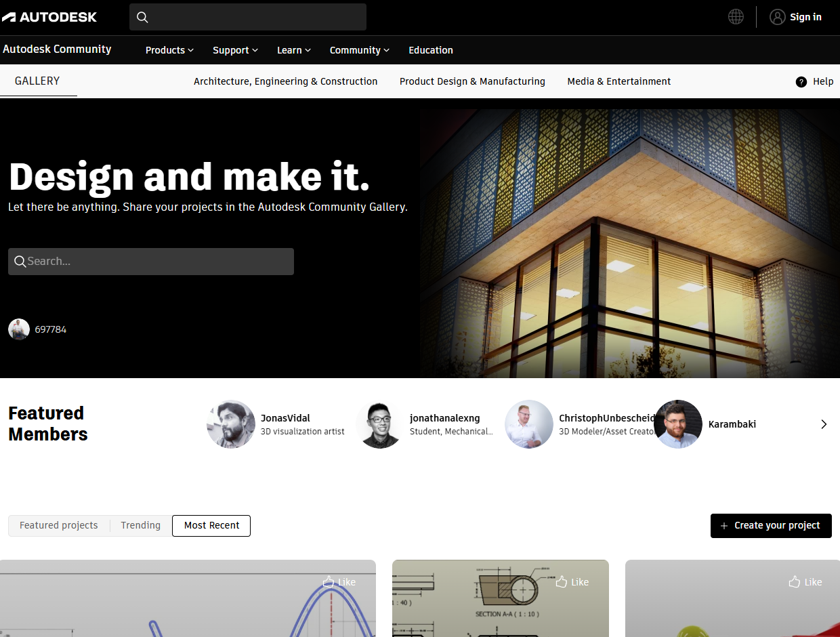Select the Most Recent filter
This screenshot has height=637, width=840.
(x=211, y=525)
